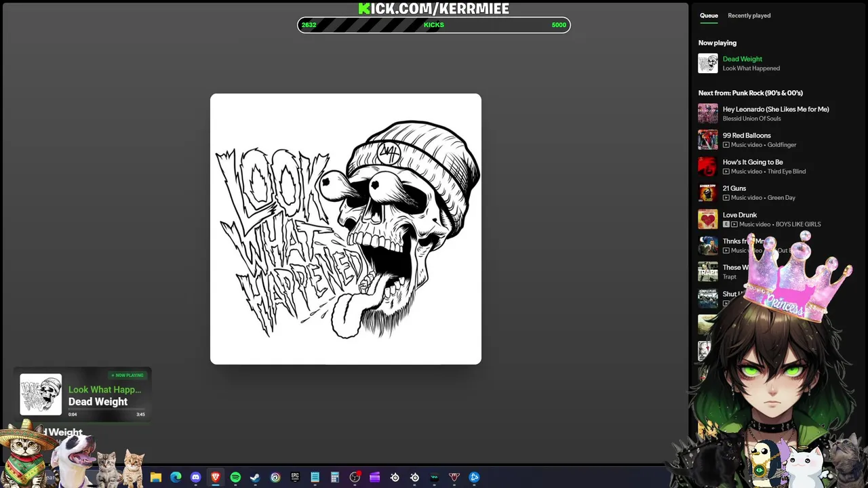Launch Microsoft Edge from the taskbar
868x488 pixels.
[x=176, y=477]
